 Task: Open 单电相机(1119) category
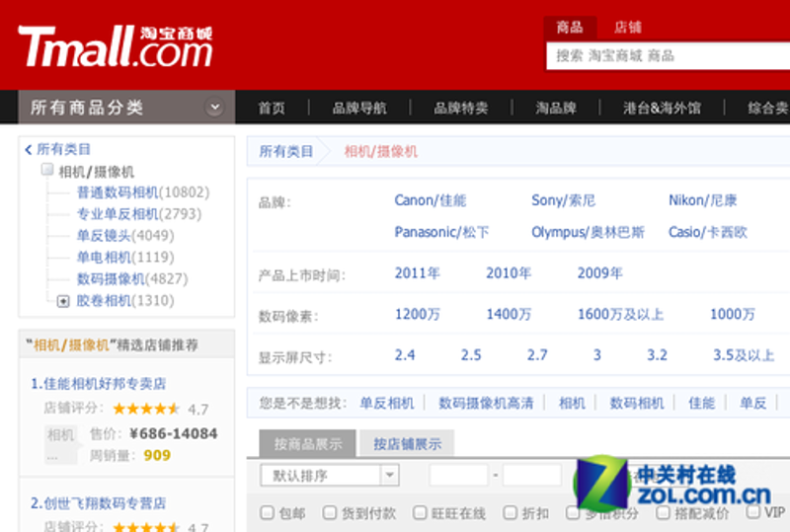(x=125, y=258)
